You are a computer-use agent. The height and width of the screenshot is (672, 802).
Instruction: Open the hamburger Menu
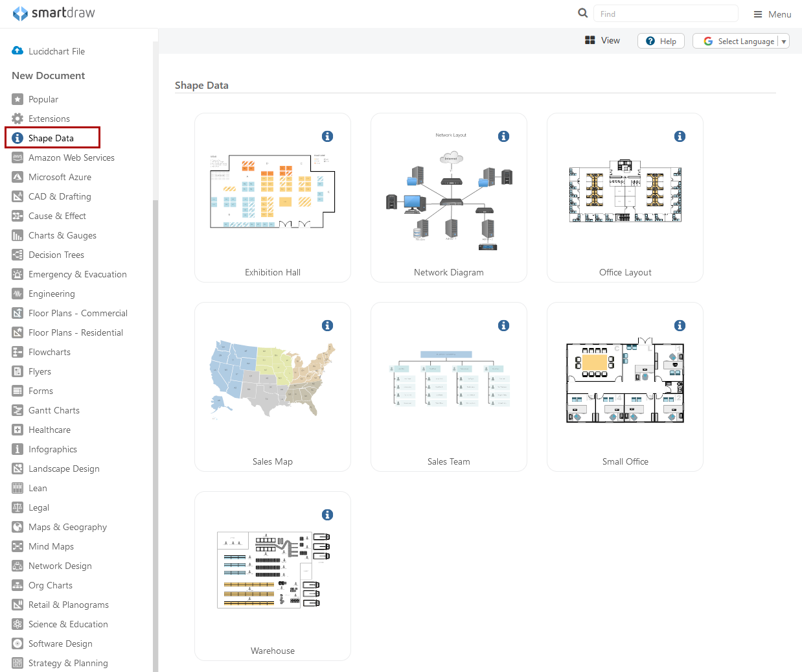coord(772,14)
